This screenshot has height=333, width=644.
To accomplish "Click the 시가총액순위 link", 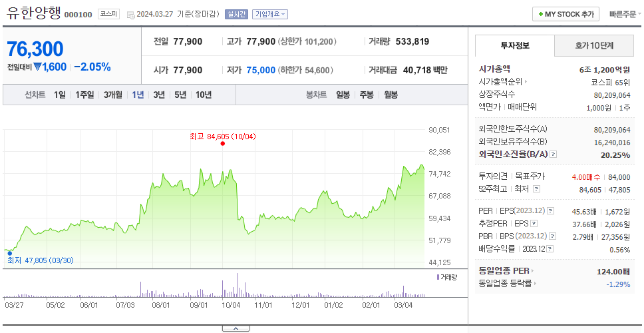I will pyautogui.click(x=501, y=82).
